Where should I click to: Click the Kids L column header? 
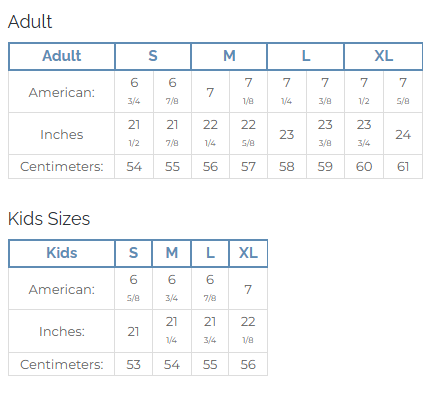[x=210, y=253]
